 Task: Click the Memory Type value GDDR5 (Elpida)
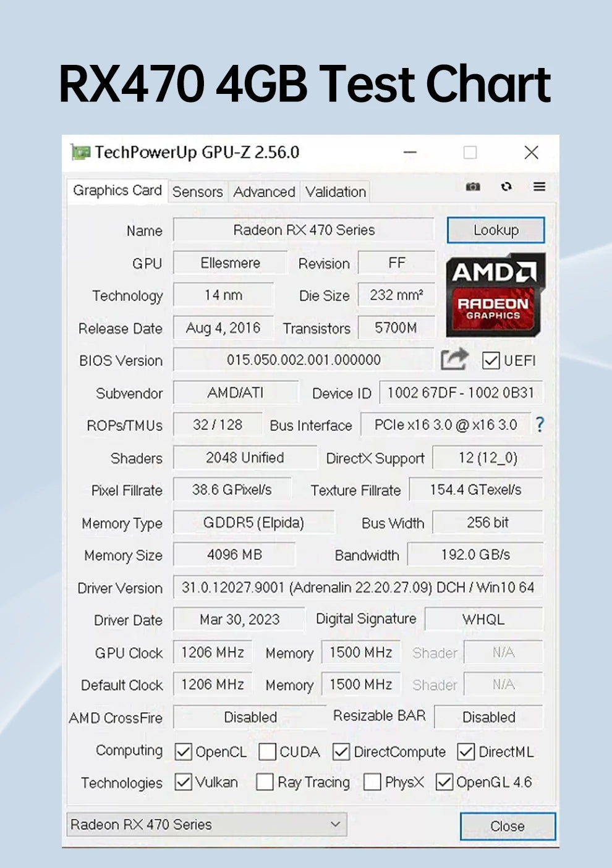click(x=253, y=522)
